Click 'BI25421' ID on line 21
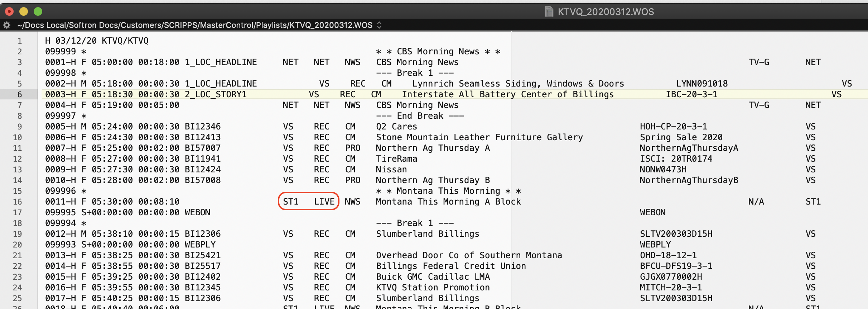868x309 pixels. [x=203, y=255]
